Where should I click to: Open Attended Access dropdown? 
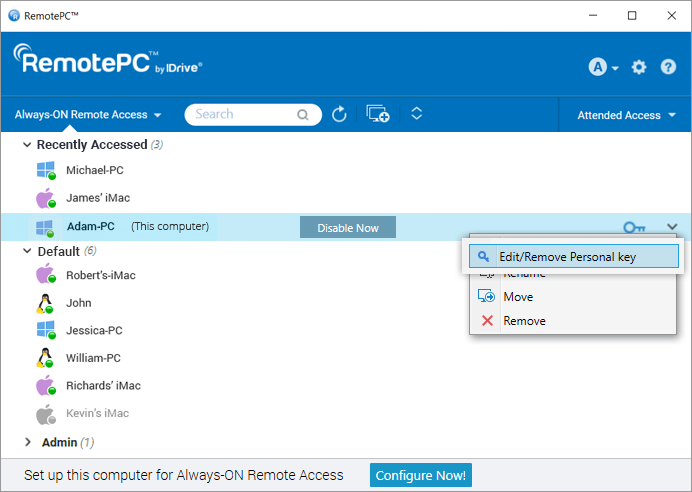626,115
